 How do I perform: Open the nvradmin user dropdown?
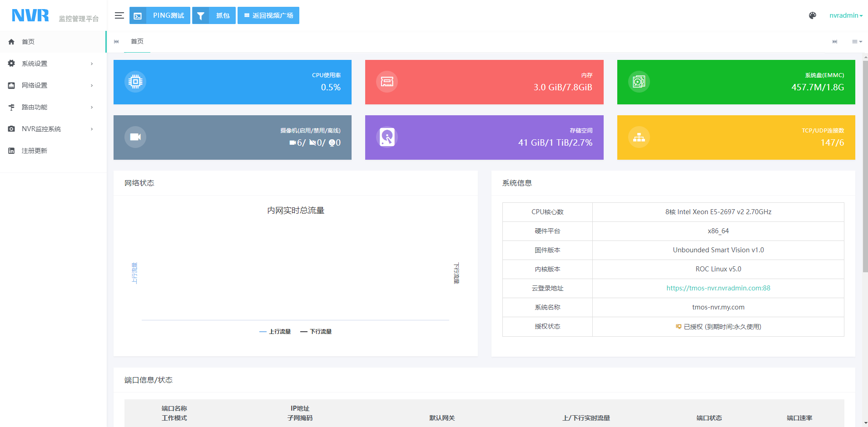tap(845, 15)
